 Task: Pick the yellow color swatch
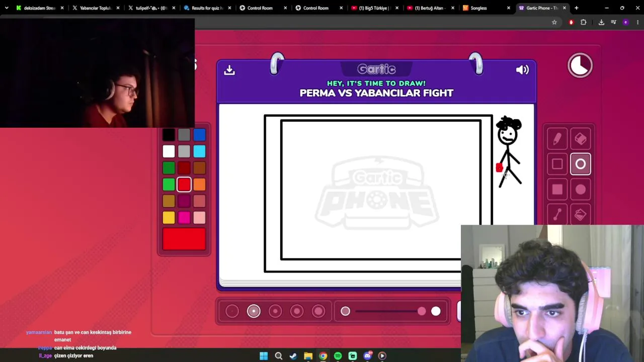coord(169,218)
